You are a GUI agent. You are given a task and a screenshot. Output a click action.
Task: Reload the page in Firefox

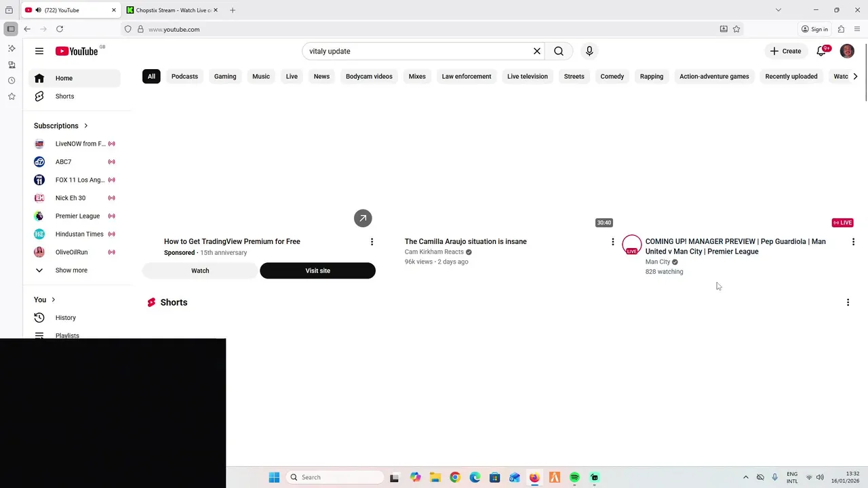tap(60, 29)
